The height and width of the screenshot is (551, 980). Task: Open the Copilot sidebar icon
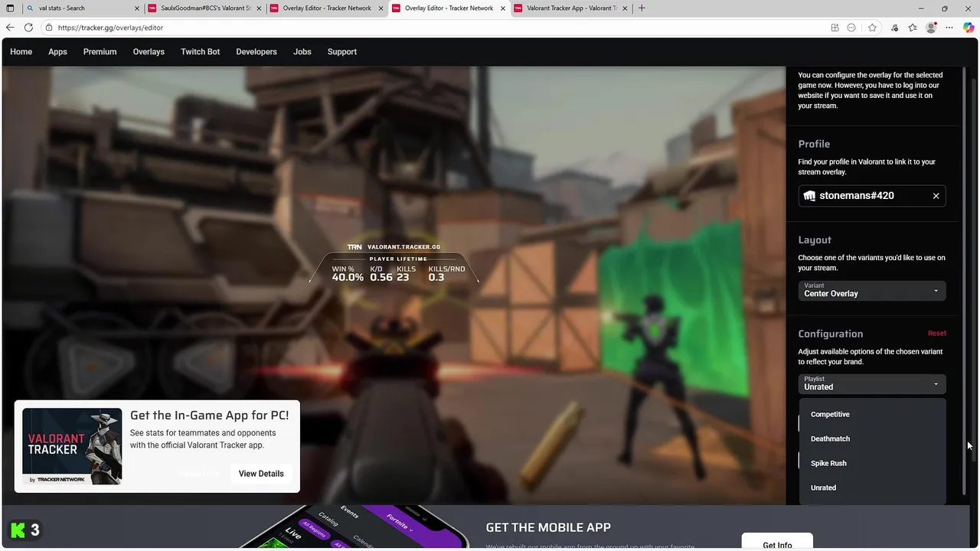969,28
